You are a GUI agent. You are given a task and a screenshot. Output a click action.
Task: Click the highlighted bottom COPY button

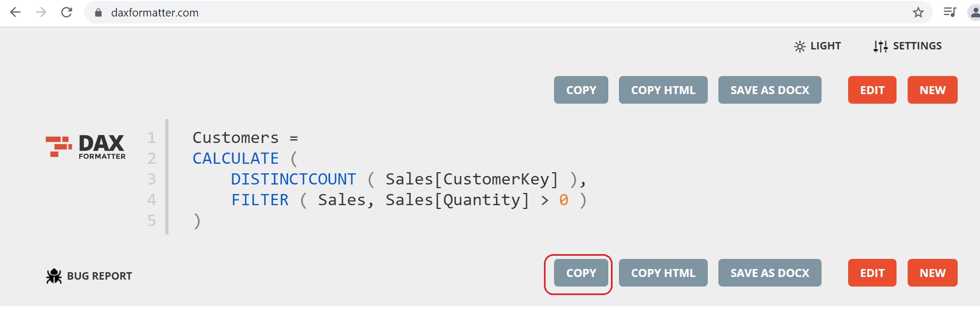pos(581,273)
